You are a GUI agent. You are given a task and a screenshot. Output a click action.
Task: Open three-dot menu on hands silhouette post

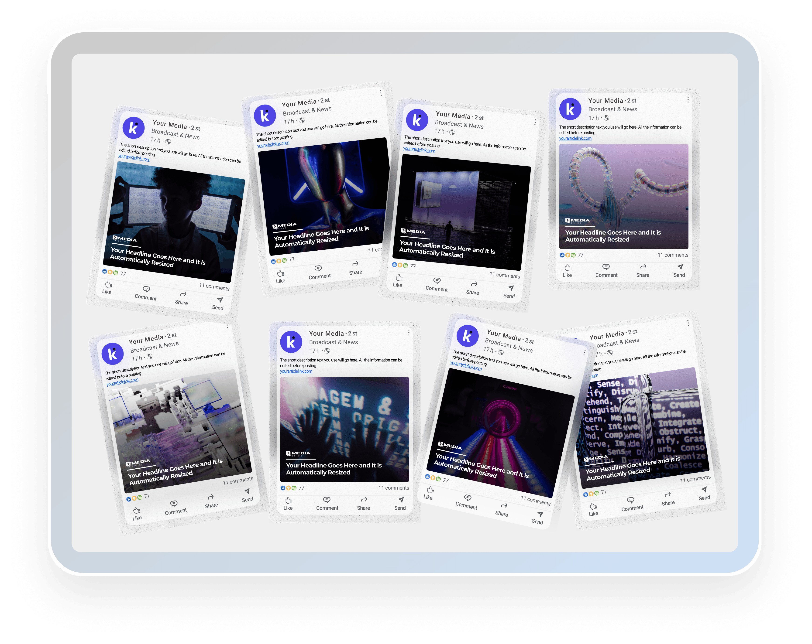[x=409, y=333]
